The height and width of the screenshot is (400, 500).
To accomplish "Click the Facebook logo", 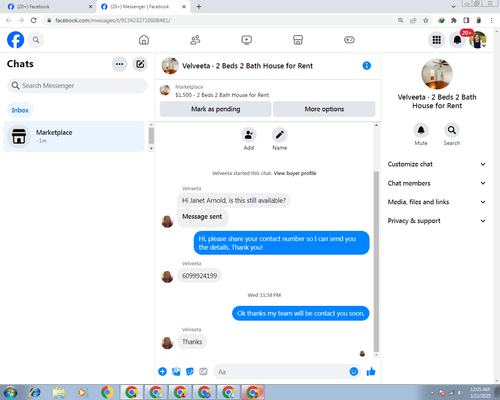I will (15, 40).
